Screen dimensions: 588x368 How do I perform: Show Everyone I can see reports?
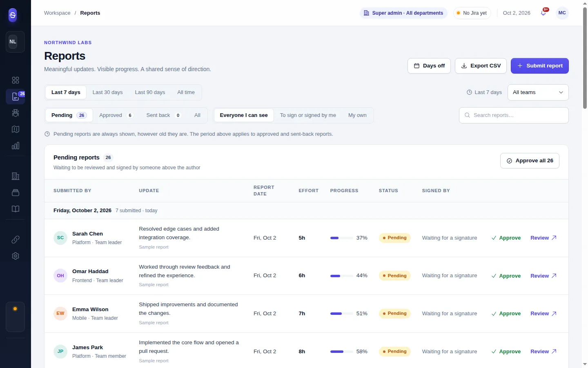pyautogui.click(x=244, y=115)
